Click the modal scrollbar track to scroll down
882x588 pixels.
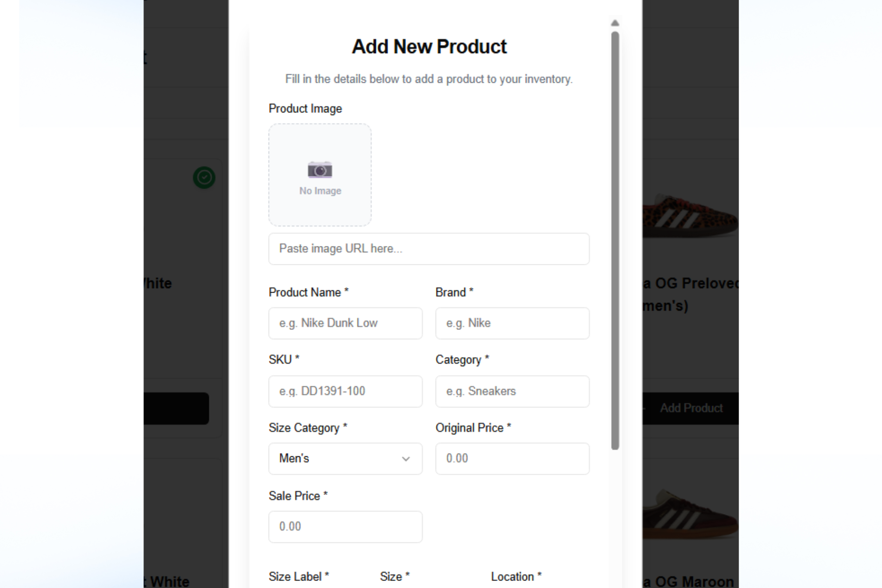point(614,517)
